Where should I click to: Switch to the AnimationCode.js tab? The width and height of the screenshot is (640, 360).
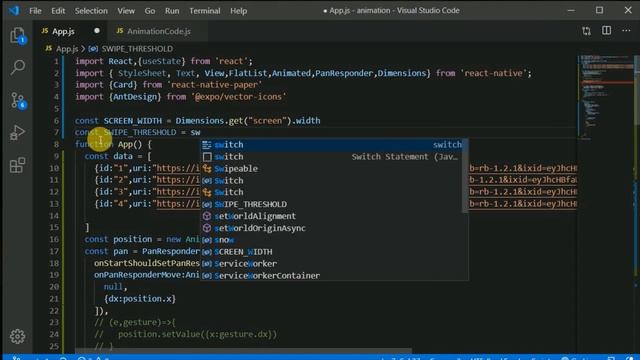point(158,31)
